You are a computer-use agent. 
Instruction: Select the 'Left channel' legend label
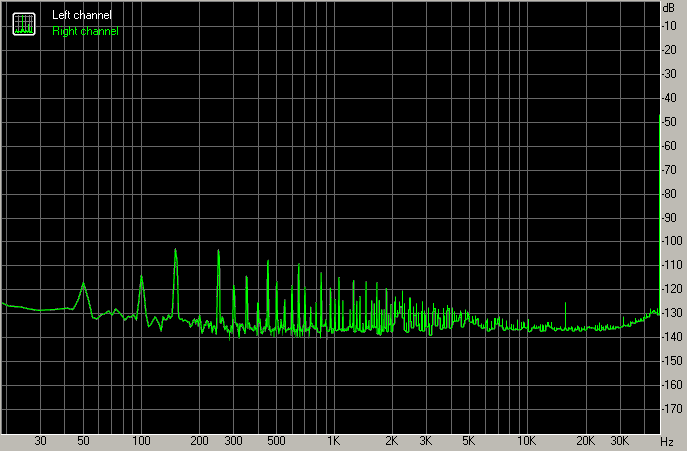click(82, 15)
